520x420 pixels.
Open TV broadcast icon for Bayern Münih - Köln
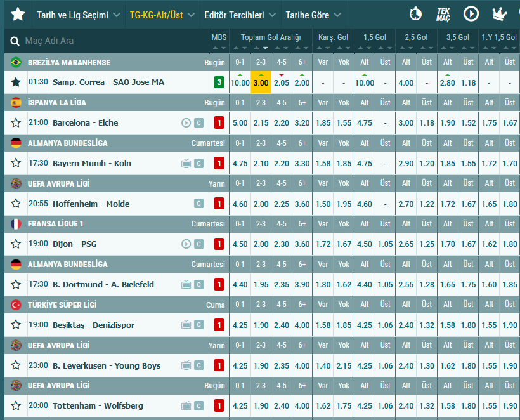click(186, 164)
